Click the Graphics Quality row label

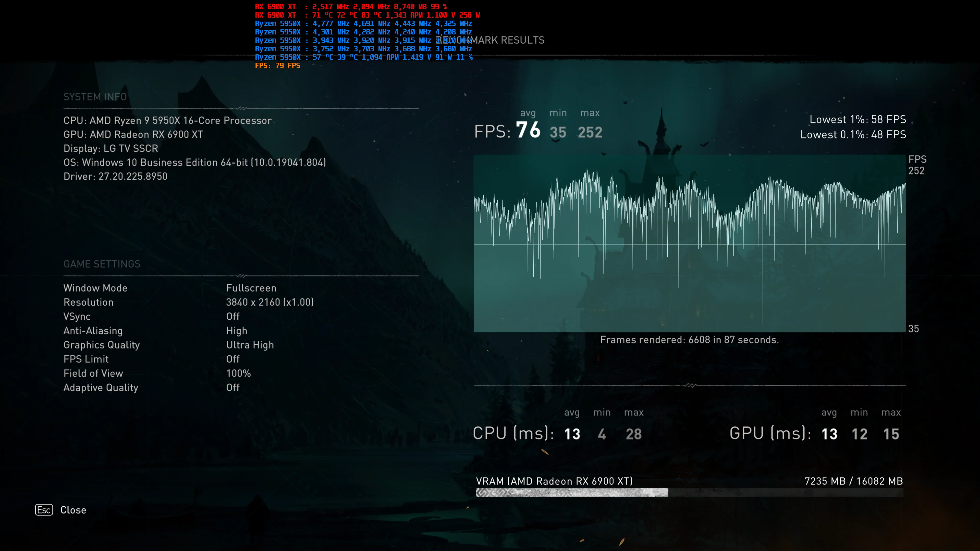coord(102,345)
